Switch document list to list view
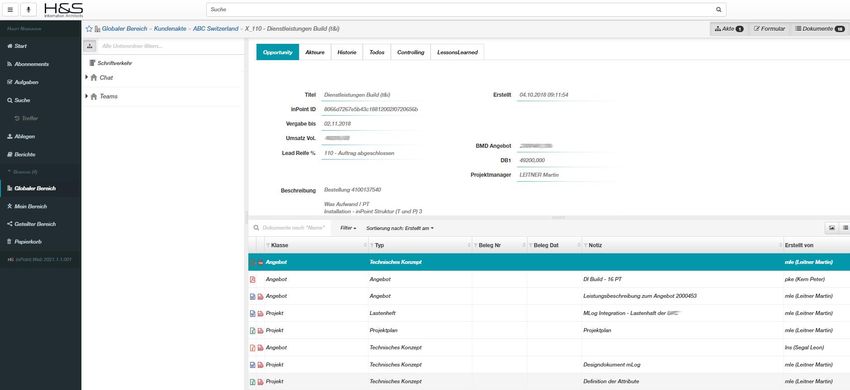The image size is (850, 390). (x=845, y=228)
